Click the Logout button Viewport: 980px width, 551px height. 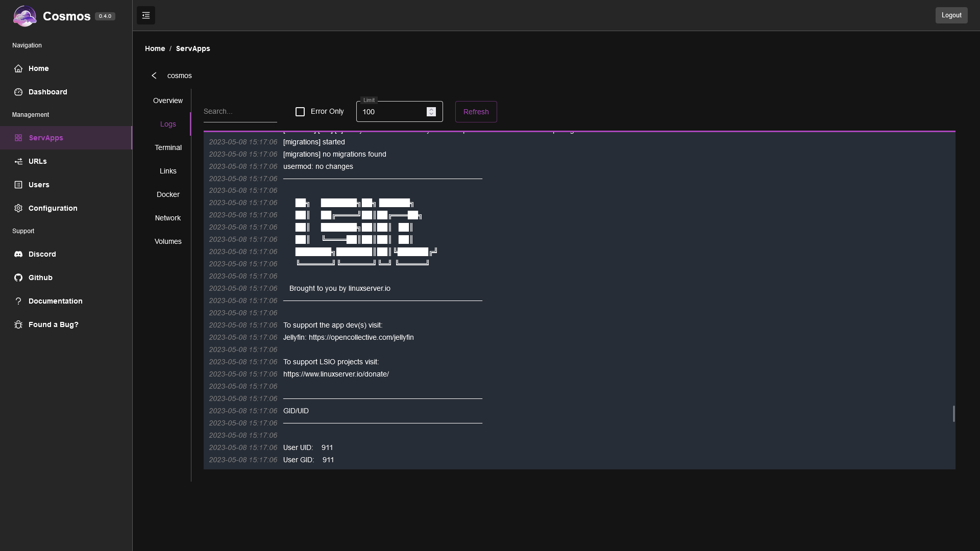(x=951, y=15)
